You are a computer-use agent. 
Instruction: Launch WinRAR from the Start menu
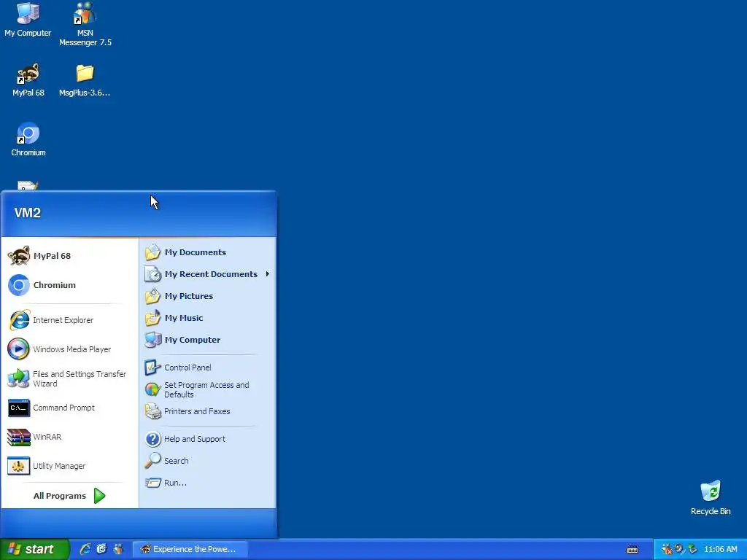(69, 437)
